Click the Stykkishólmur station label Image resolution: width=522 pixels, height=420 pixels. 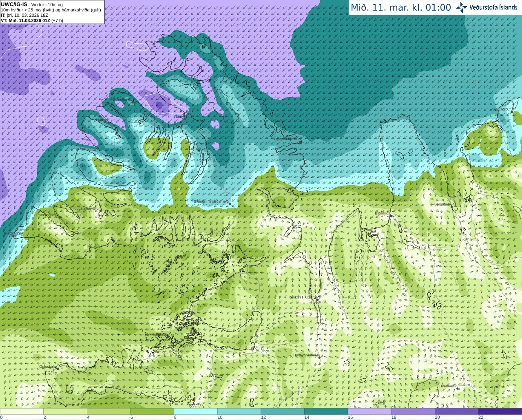coord(156,334)
